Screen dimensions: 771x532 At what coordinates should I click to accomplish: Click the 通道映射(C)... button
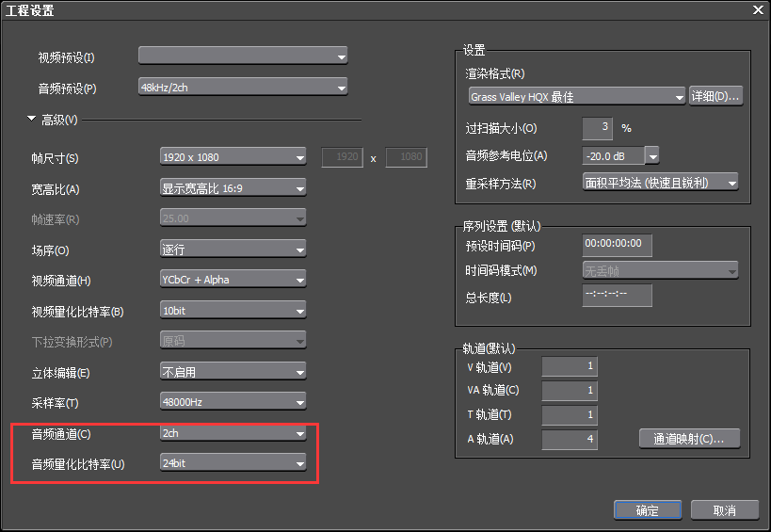689,439
